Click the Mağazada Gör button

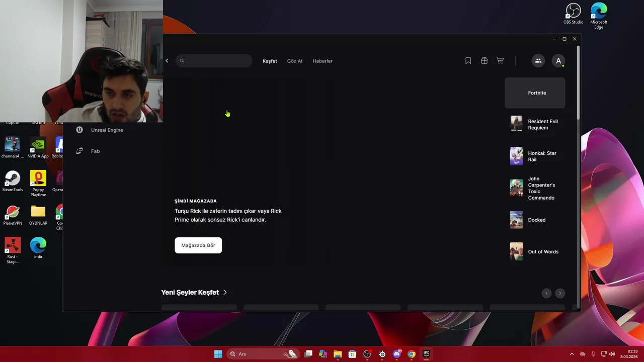pos(198,245)
